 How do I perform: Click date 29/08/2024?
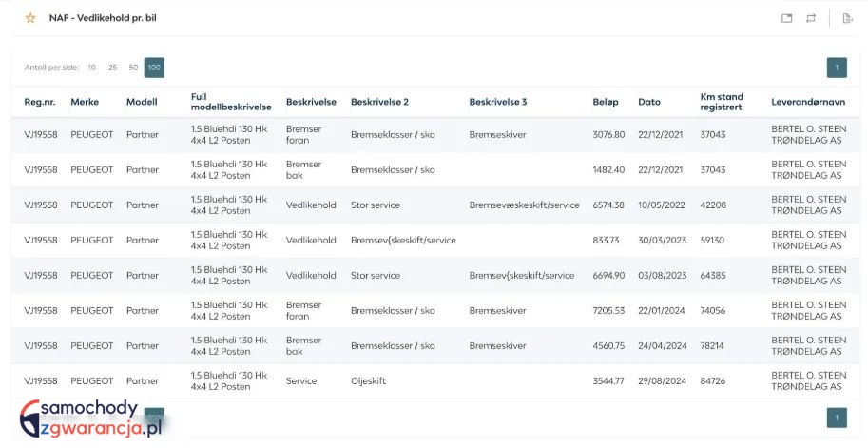[x=662, y=381]
